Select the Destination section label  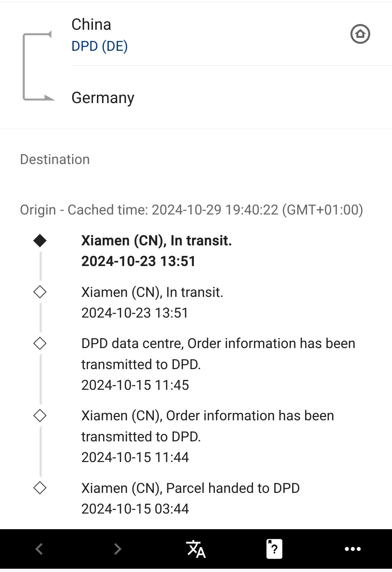click(x=55, y=159)
